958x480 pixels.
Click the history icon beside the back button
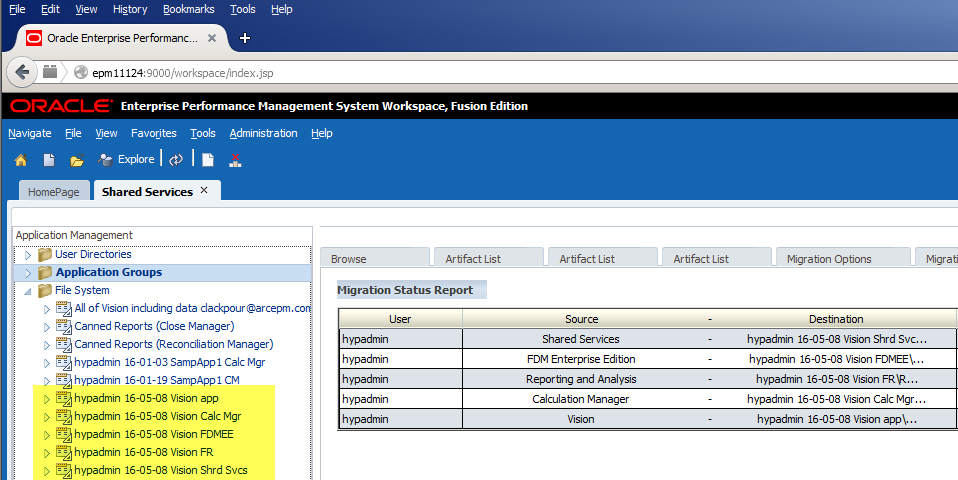point(50,71)
